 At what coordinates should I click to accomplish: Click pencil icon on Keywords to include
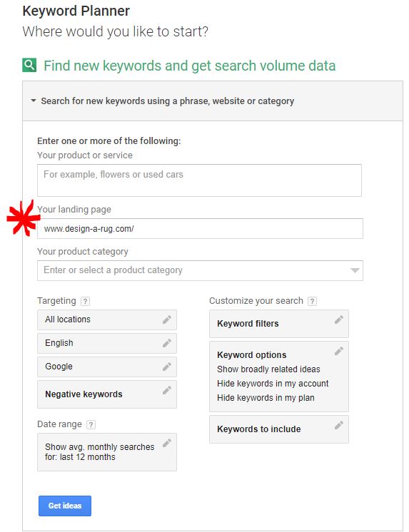tap(338, 425)
